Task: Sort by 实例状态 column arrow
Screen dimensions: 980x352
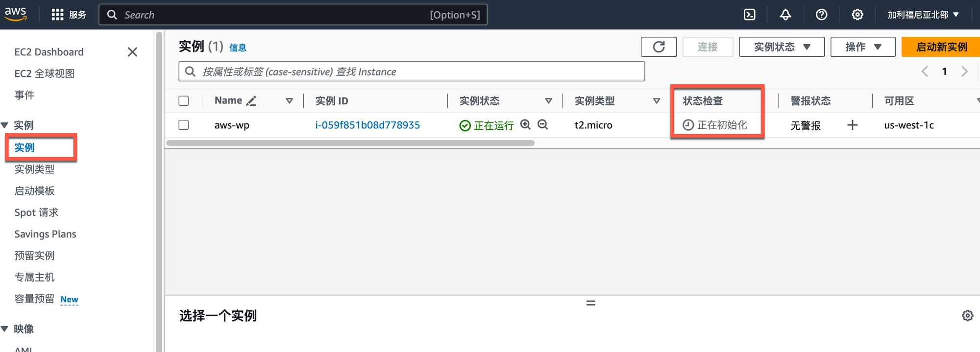Action: click(548, 101)
